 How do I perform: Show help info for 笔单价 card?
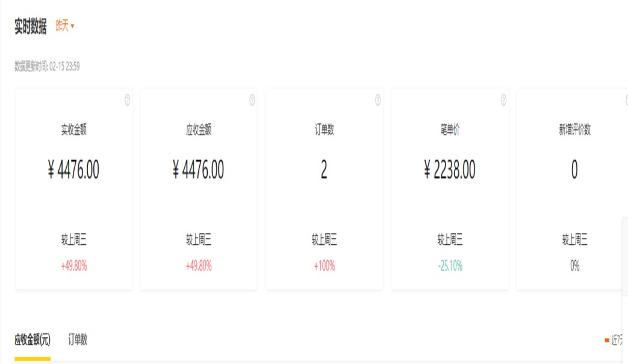click(x=503, y=100)
